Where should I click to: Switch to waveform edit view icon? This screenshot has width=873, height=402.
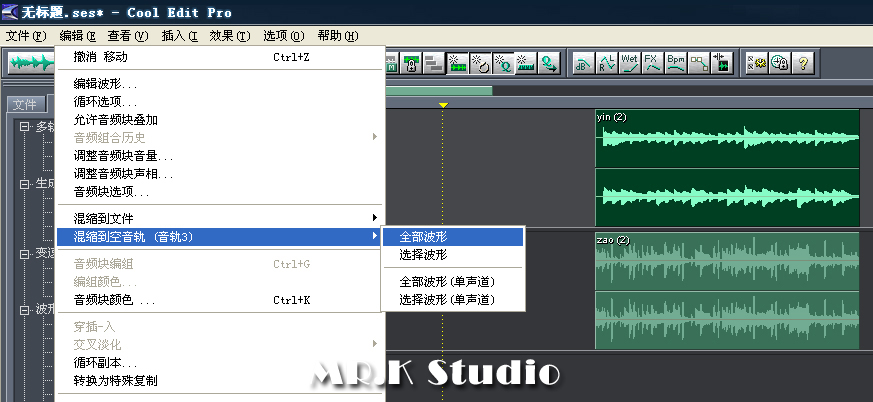[x=32, y=63]
